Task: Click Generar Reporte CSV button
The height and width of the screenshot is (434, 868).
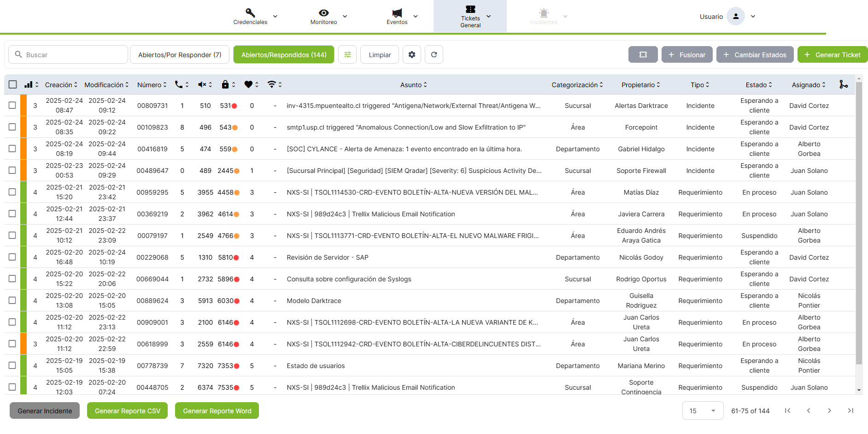Action: click(127, 410)
